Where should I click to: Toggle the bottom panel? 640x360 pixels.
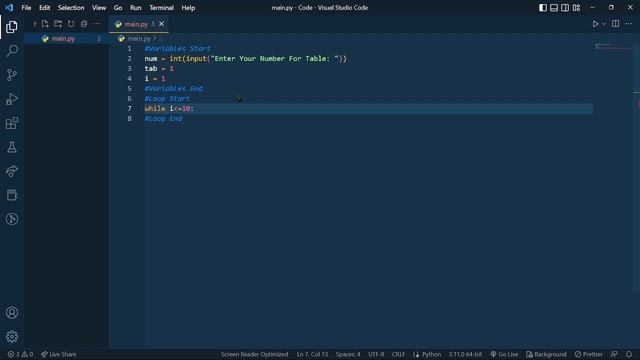(554, 8)
